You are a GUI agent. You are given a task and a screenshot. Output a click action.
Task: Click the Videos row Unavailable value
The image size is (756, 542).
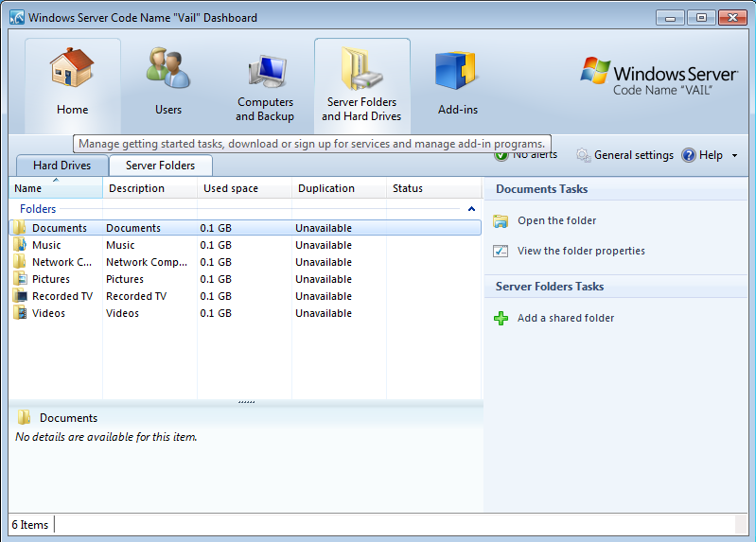(x=324, y=313)
